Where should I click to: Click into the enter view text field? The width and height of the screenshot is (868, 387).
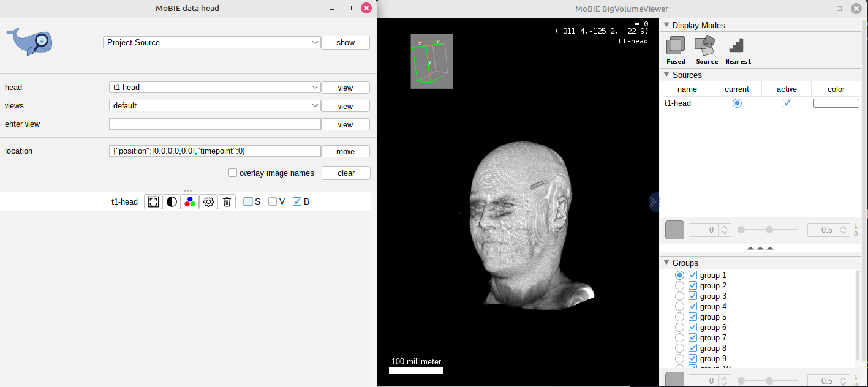coord(214,124)
